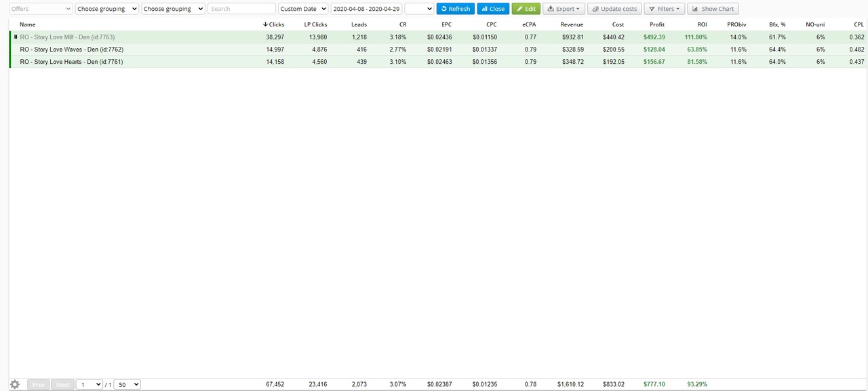Click the total revenue $1,610.12 in footer

[570, 384]
